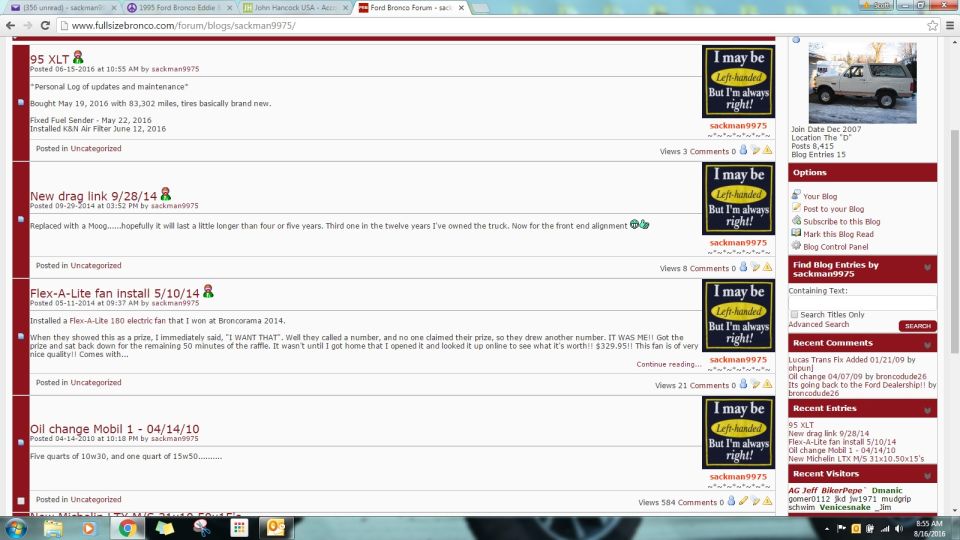Click the pencil edit icon on Oil change entry
Viewport: 960px width, 540px height.
pos(743,501)
